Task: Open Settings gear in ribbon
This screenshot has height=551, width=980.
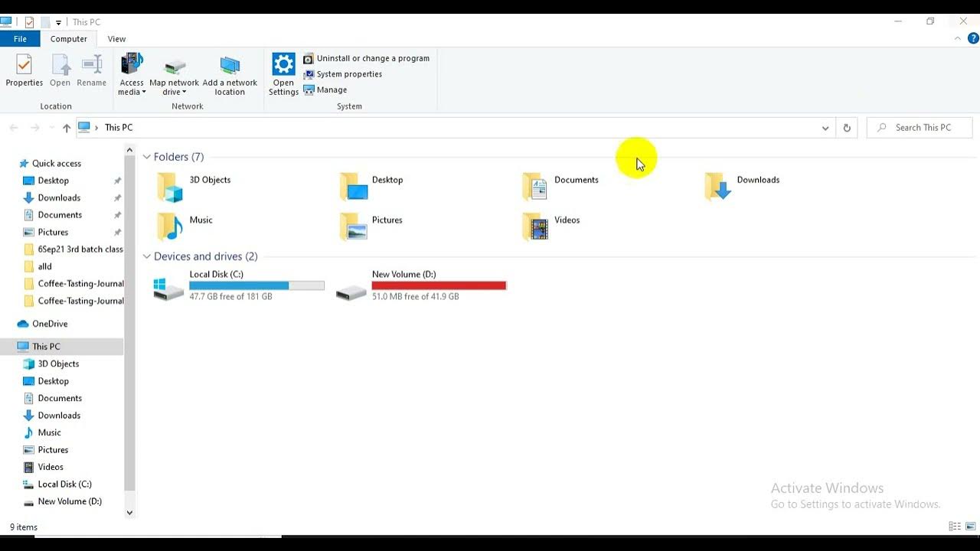Action: [x=283, y=74]
